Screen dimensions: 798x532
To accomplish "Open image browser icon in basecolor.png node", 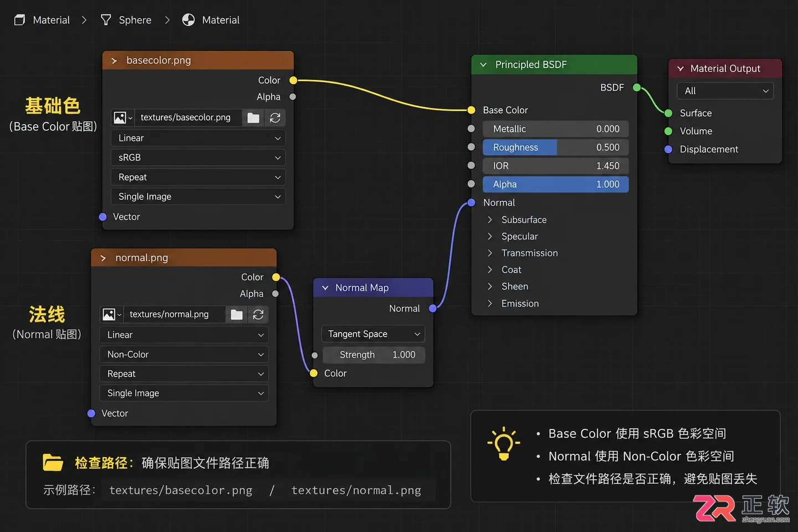I will click(122, 117).
